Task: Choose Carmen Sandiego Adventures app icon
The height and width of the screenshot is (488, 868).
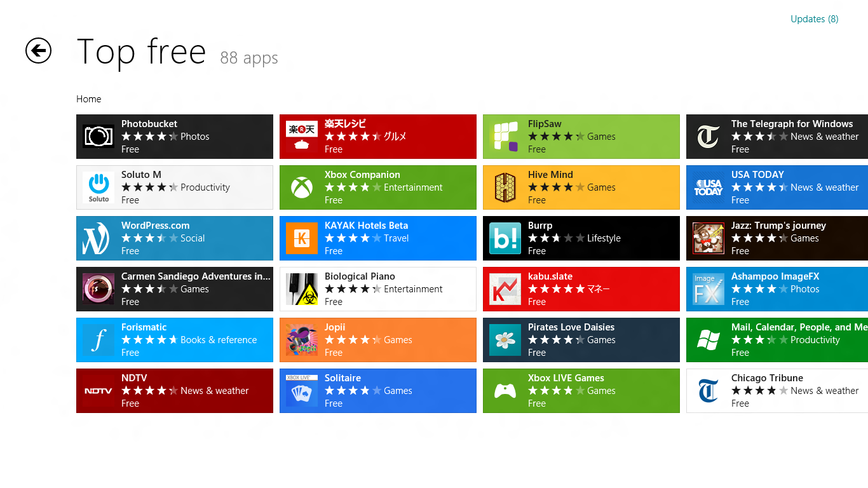Action: [98, 289]
